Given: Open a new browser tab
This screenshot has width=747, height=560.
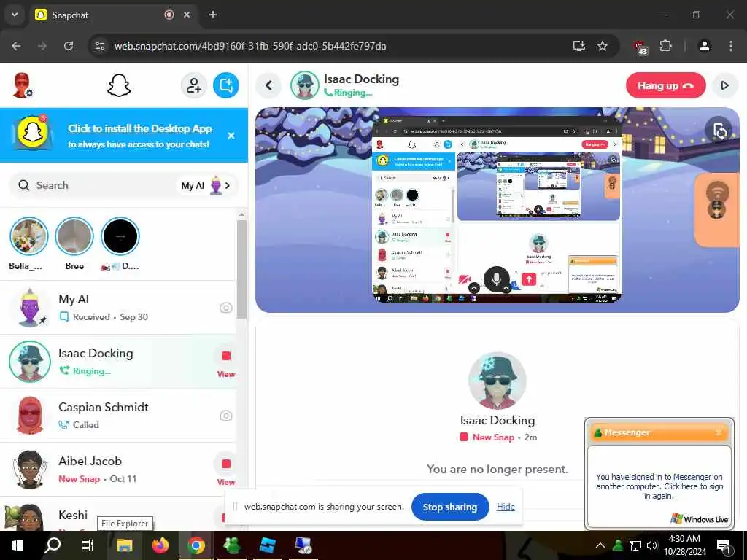Looking at the screenshot, I should click(213, 15).
